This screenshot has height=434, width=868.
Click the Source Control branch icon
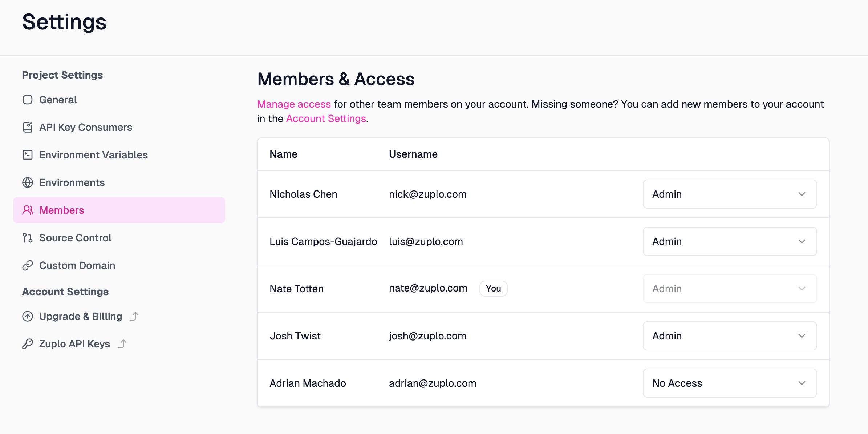tap(28, 238)
